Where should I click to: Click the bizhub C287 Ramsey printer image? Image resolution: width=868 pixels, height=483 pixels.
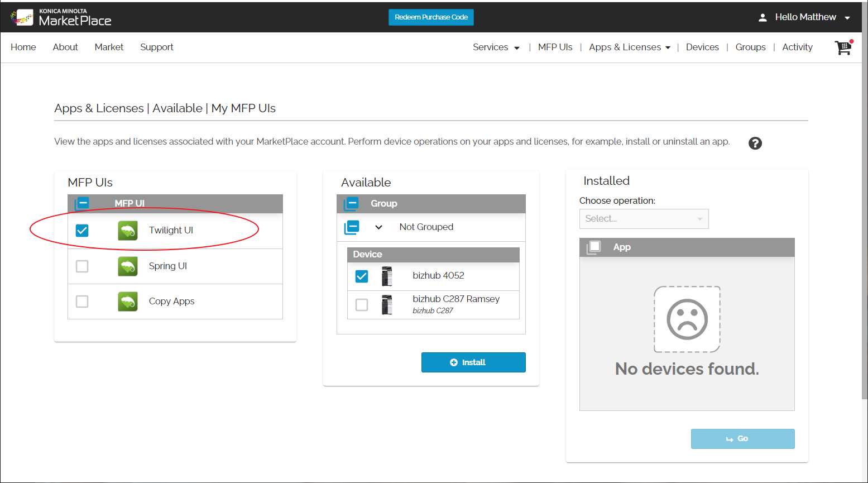(x=387, y=305)
